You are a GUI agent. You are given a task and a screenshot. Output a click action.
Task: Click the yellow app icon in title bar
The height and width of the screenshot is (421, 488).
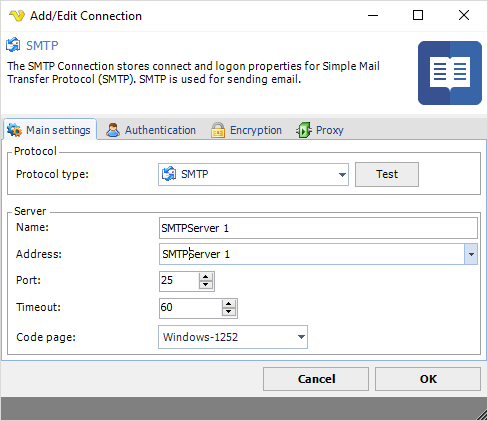(16, 15)
